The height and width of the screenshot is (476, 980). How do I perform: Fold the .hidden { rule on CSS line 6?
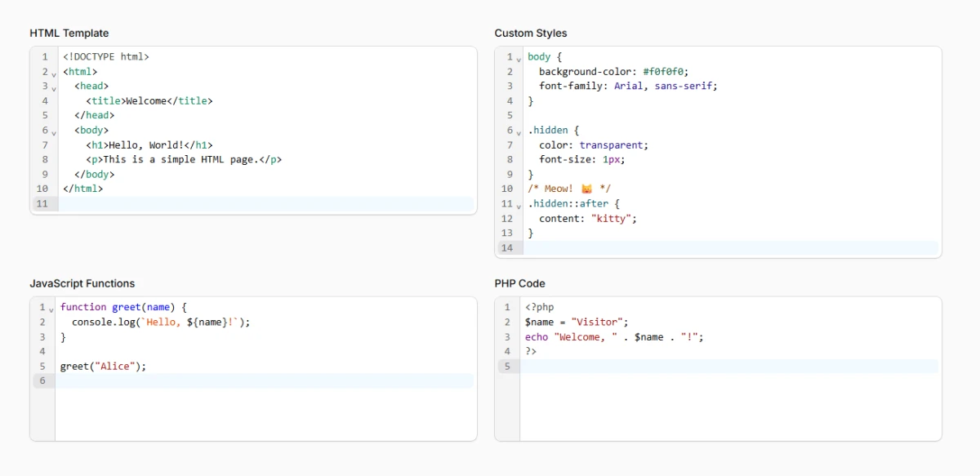(x=519, y=132)
